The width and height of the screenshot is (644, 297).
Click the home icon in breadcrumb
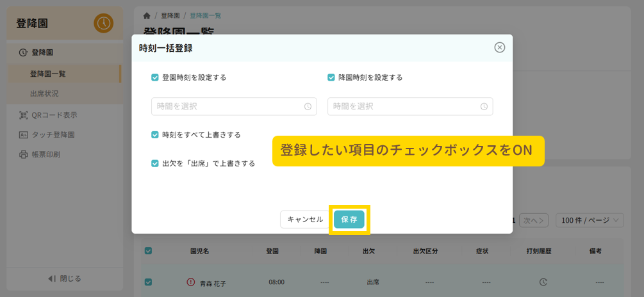(147, 15)
